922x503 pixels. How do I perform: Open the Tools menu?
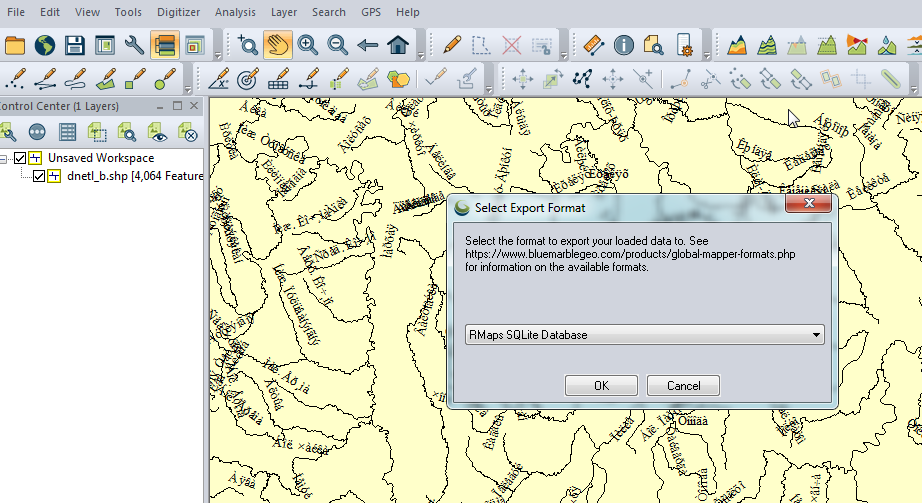(x=128, y=12)
